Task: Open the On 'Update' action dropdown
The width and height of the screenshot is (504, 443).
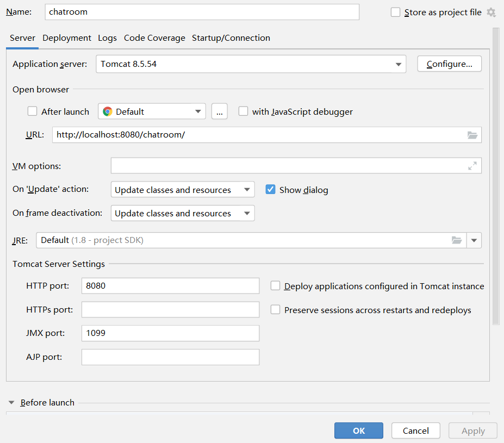Action: [x=246, y=189]
